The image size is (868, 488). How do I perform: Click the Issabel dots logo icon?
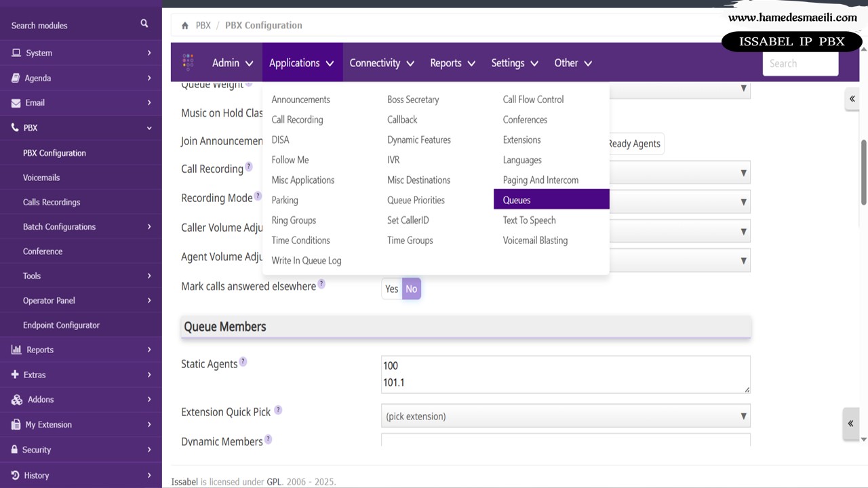pos(189,62)
